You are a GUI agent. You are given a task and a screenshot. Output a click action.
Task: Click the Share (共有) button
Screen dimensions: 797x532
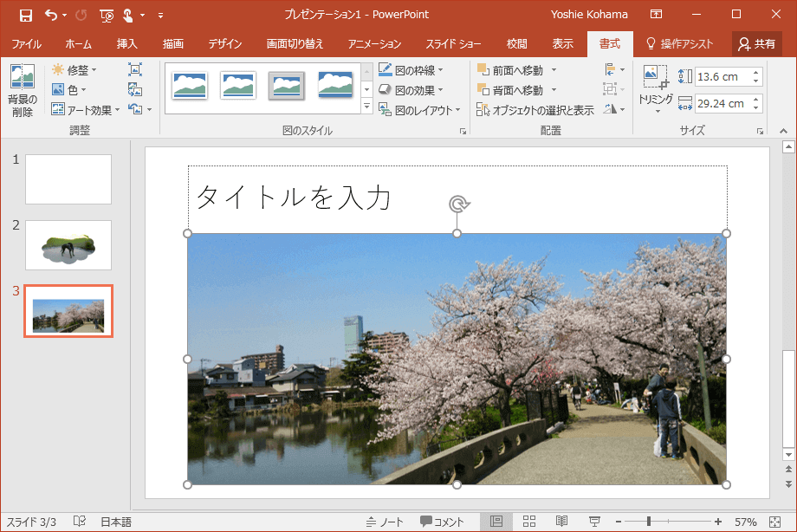(755, 44)
